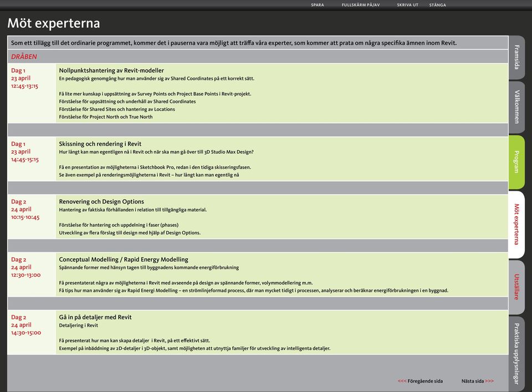Click line 'Exempel på inbäddning av 2D-detaljer'
532x392 pixels.
[195, 348]
